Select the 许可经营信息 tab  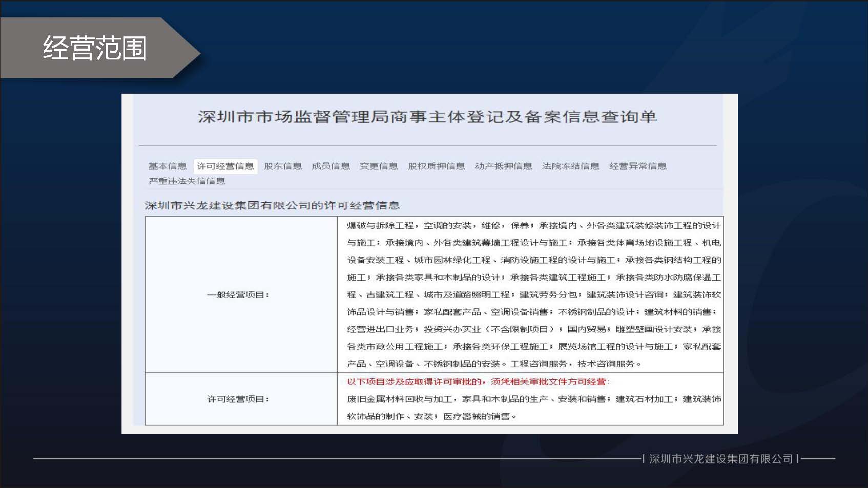click(x=225, y=166)
